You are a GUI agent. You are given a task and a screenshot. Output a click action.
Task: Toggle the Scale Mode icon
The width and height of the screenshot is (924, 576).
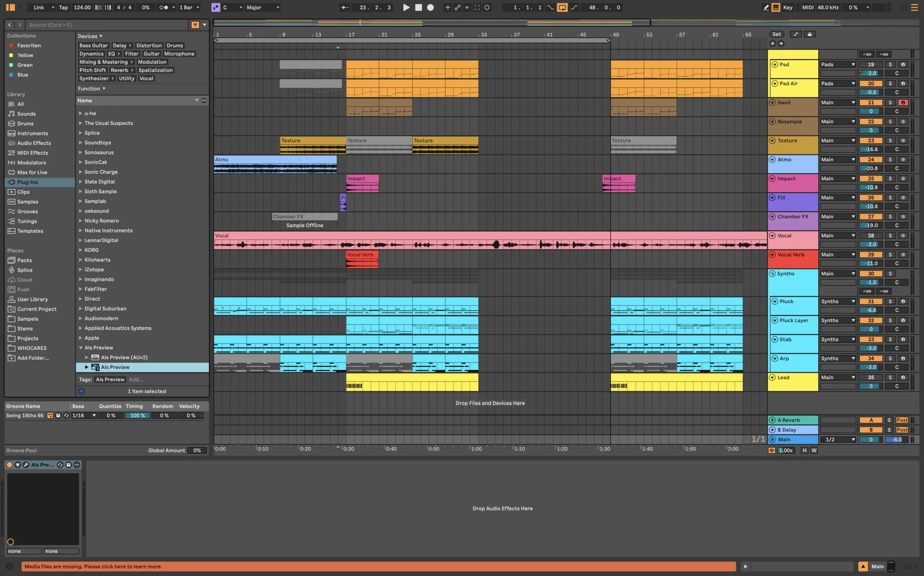coord(216,7)
